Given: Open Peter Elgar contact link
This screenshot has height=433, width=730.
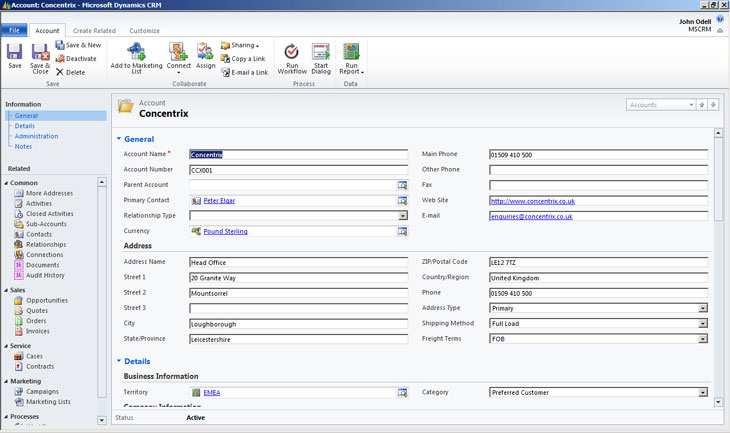Looking at the screenshot, I should (219, 201).
